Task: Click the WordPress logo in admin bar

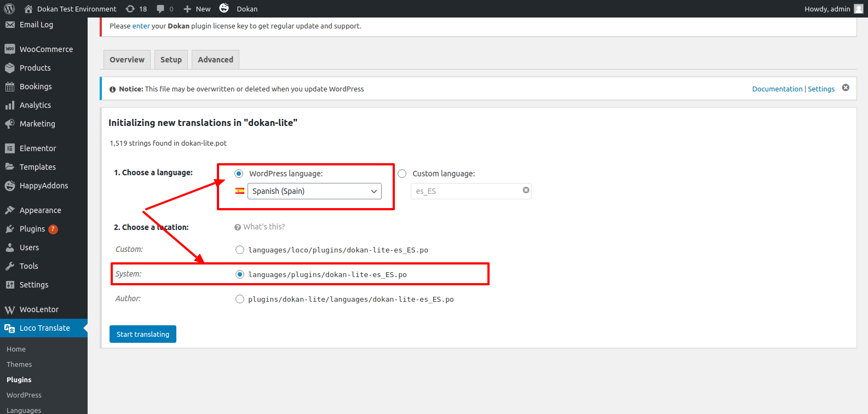Action: 9,9
